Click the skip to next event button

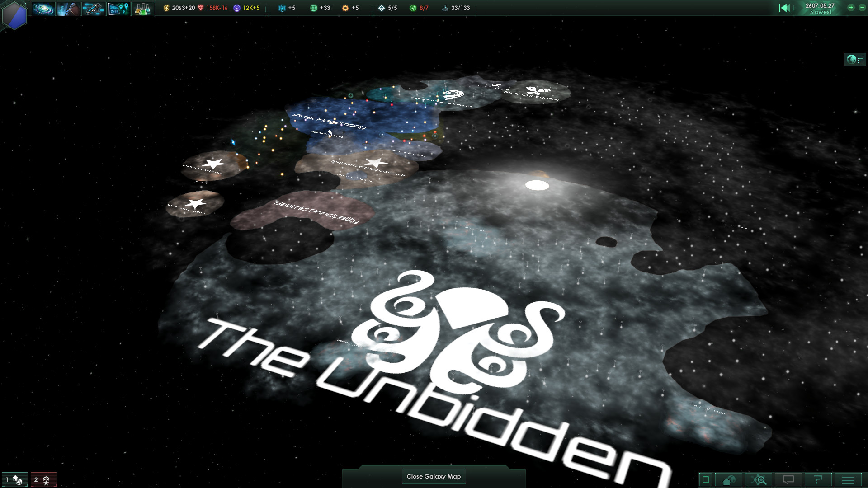click(784, 8)
